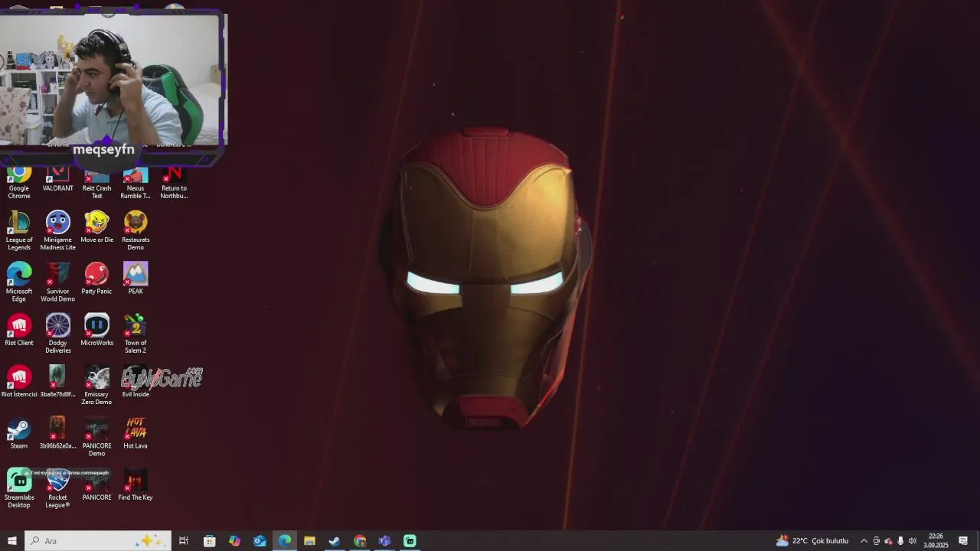Switch to Google Chrome in taskbar
The height and width of the screenshot is (551, 980).
point(360,541)
